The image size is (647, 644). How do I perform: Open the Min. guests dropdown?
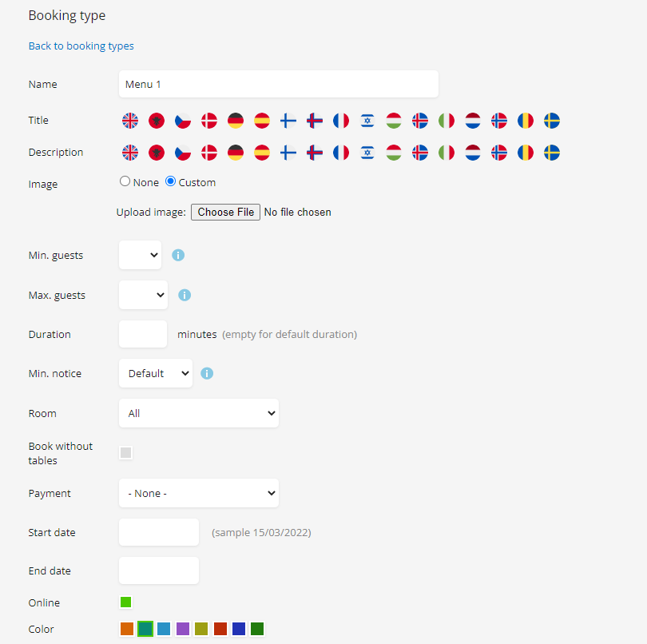(140, 255)
